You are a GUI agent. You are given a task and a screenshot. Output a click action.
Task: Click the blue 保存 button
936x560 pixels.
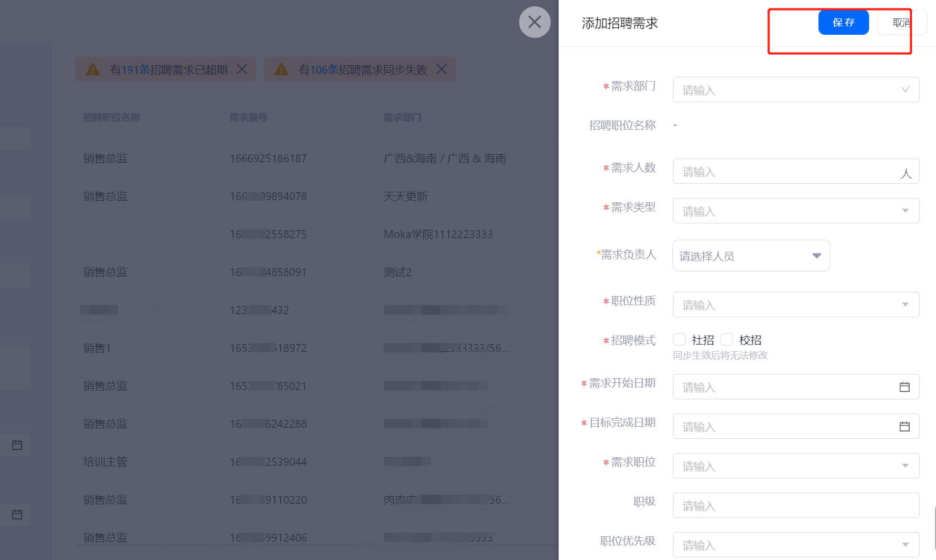(x=843, y=23)
